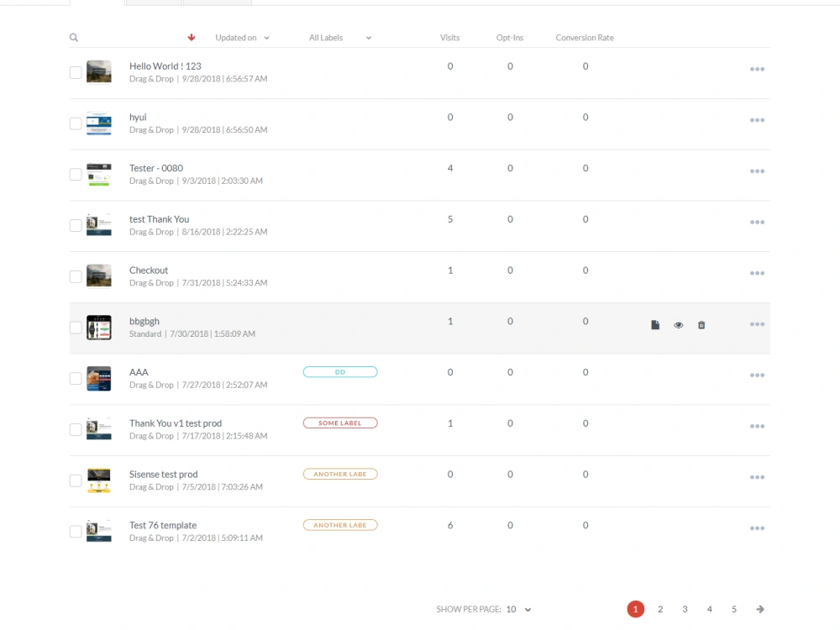Go to page 1
Viewport: 840px width, 630px height.
635,609
